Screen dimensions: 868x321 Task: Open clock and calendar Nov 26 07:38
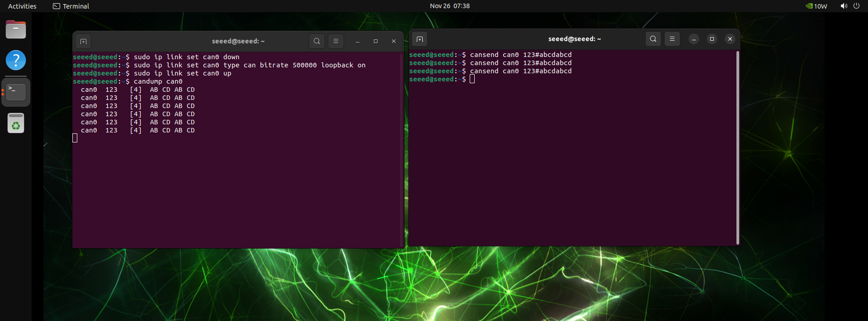tap(449, 6)
